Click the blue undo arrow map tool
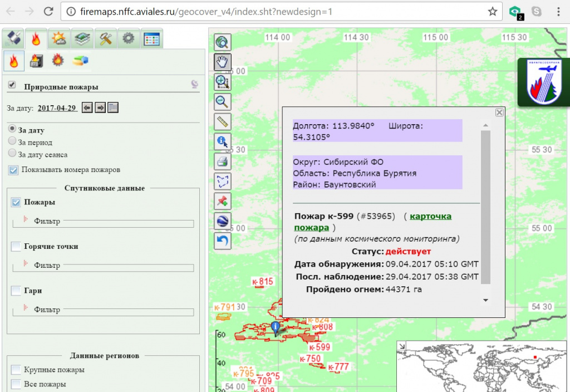The width and height of the screenshot is (570, 392). pyautogui.click(x=222, y=241)
